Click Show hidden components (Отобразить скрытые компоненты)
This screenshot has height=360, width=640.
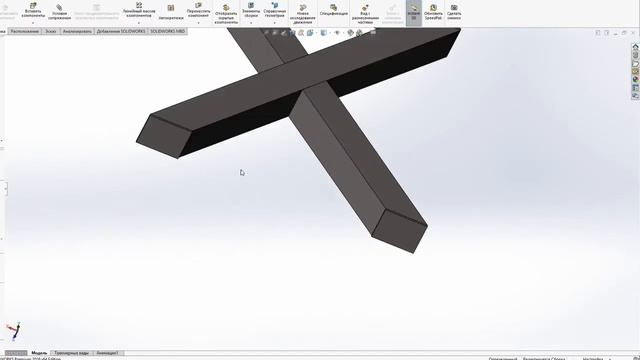pos(226,13)
